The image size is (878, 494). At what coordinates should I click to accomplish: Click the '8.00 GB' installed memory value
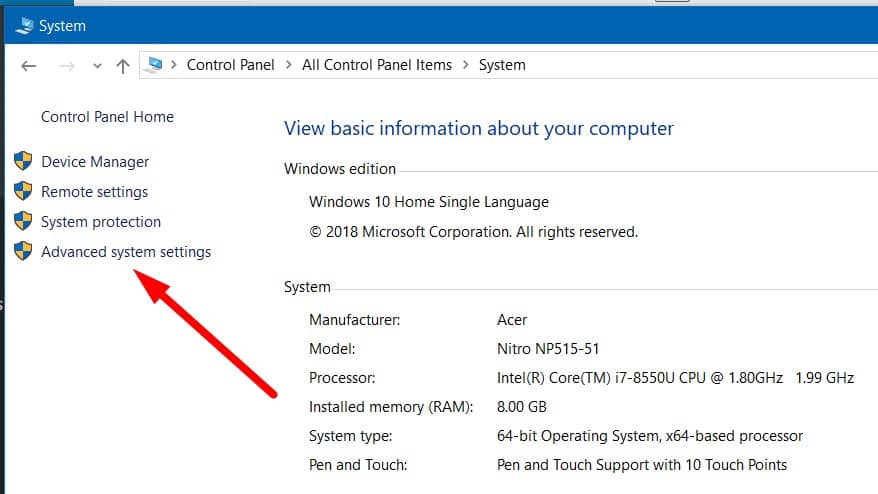tap(521, 407)
